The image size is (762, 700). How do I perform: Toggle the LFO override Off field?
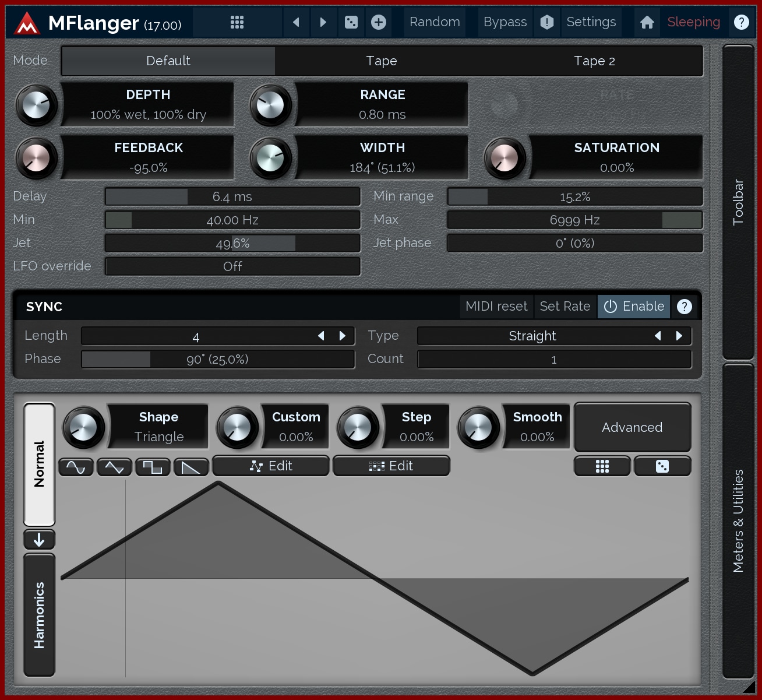click(232, 266)
